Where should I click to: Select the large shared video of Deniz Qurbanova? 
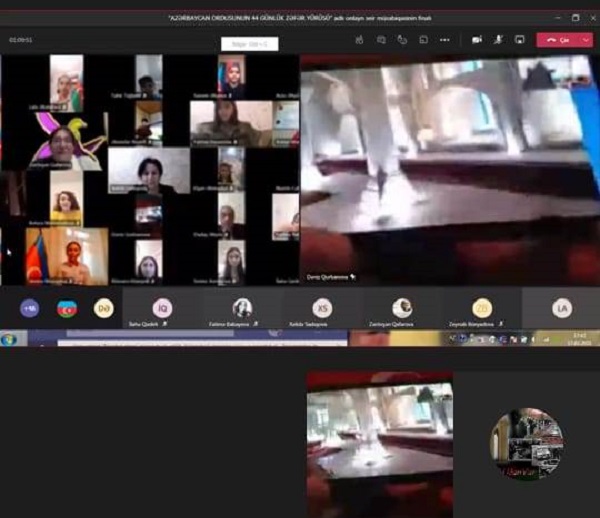coord(450,170)
